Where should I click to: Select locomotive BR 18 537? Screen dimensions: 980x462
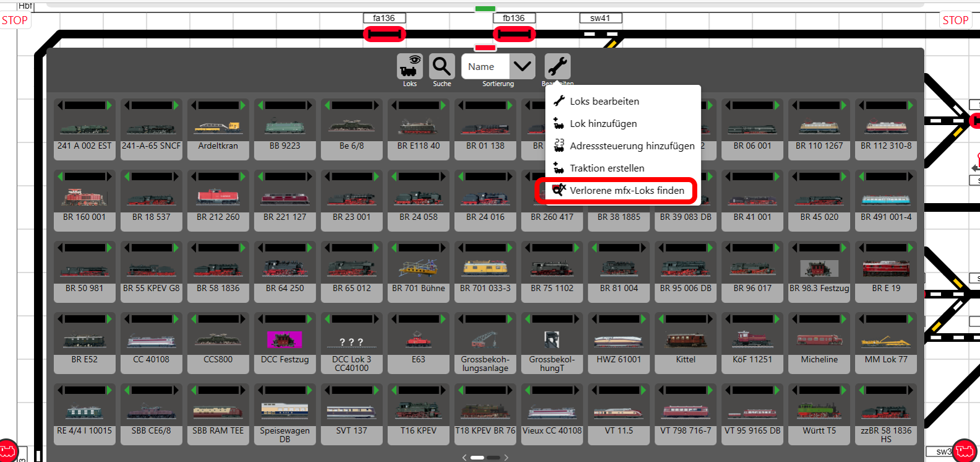click(152, 201)
